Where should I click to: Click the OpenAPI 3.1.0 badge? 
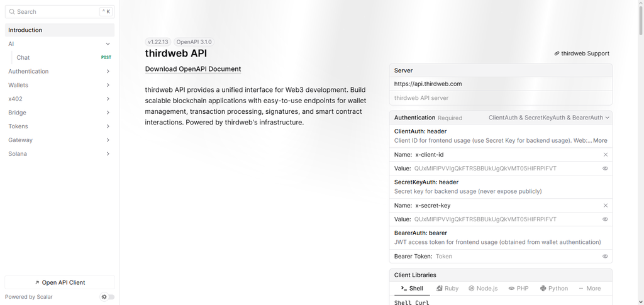[194, 42]
